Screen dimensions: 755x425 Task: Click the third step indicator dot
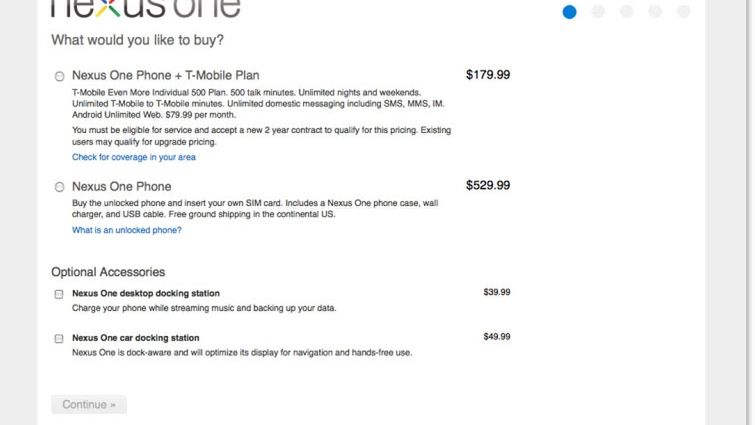[x=626, y=12]
